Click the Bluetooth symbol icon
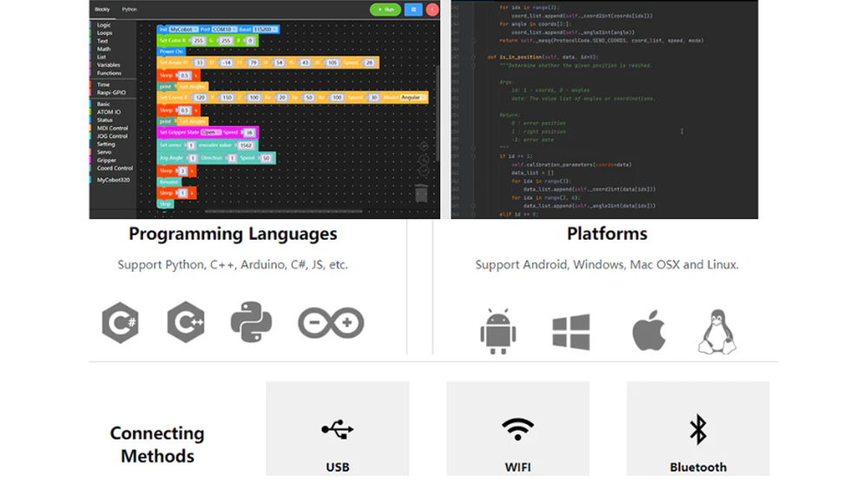The width and height of the screenshot is (868, 490). (698, 429)
